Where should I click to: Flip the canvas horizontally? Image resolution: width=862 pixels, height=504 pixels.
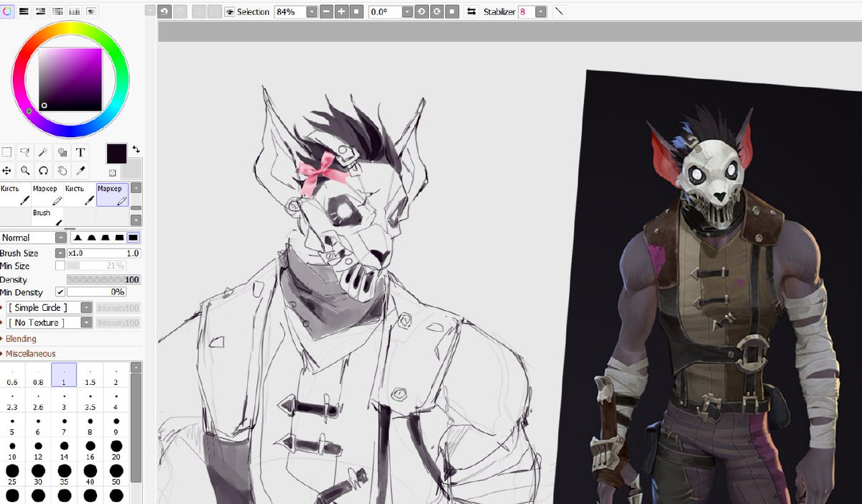[472, 11]
